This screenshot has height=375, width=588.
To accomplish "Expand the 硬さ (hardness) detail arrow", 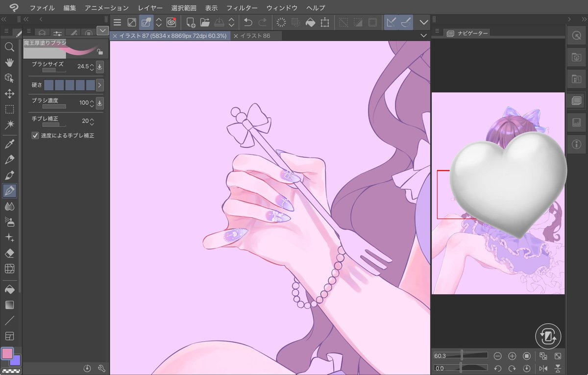I will point(100,85).
